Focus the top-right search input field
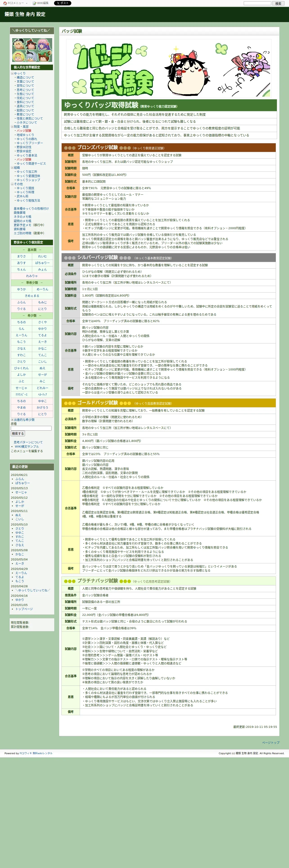Screen dimensions: 289x868 click(x=257, y=3)
